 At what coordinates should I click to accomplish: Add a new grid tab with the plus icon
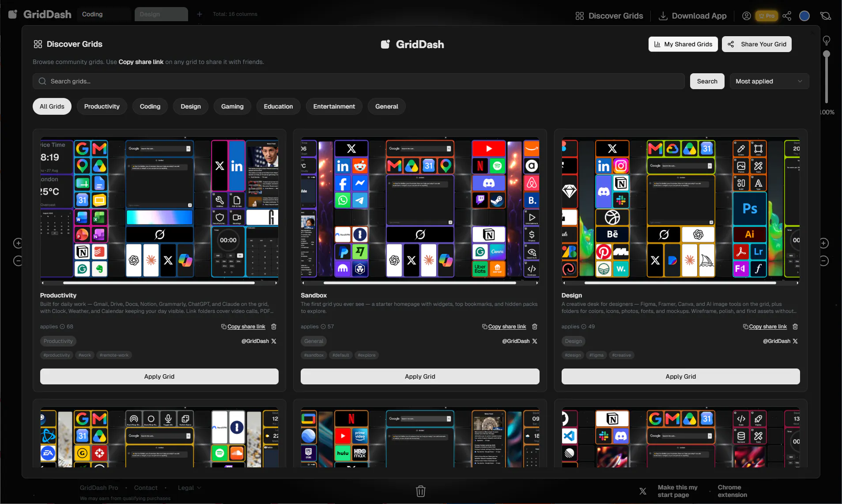pos(200,14)
